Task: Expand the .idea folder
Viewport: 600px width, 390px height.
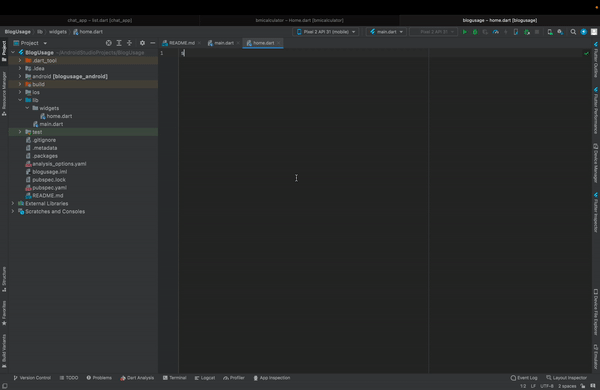Action: click(x=20, y=69)
